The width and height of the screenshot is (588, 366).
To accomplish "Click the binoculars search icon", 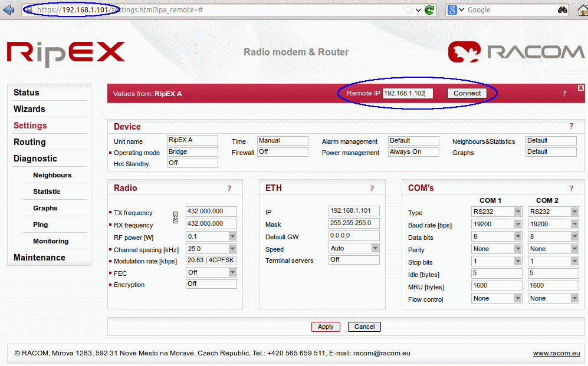I will (562, 10).
